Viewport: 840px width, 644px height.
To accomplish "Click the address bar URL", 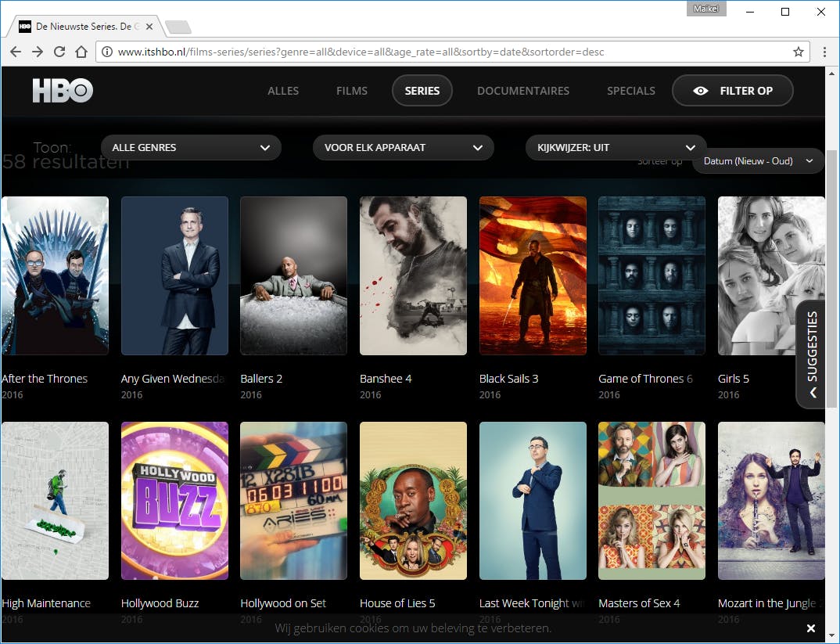I will pyautogui.click(x=361, y=52).
